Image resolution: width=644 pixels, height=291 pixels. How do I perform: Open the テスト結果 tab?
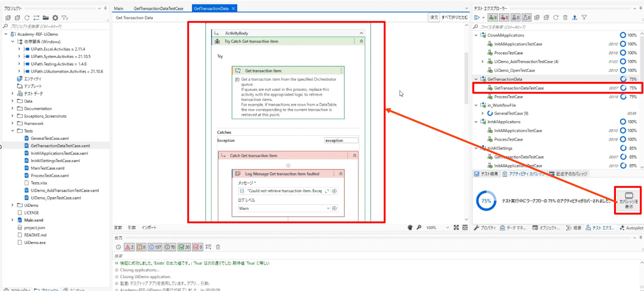pos(486,174)
